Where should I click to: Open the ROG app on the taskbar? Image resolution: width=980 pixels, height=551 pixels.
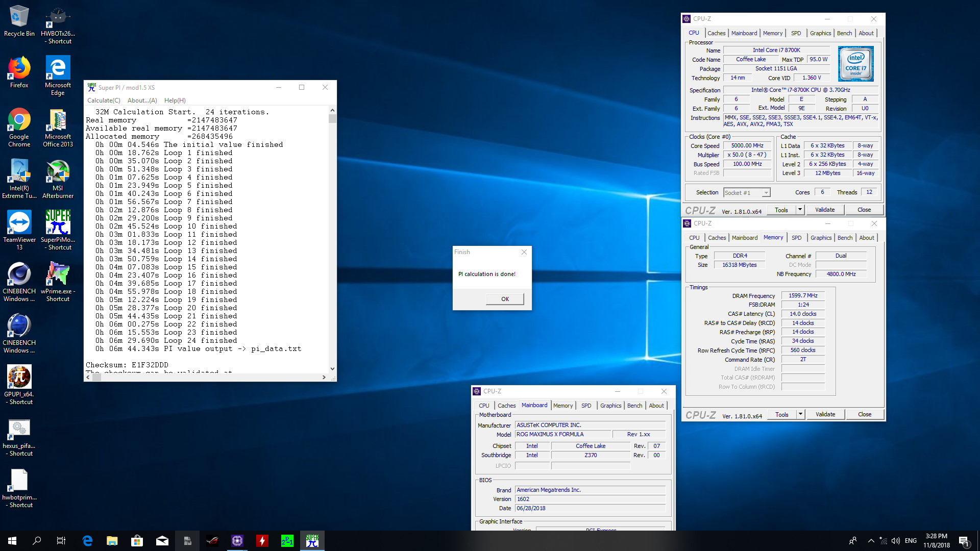[212, 541]
